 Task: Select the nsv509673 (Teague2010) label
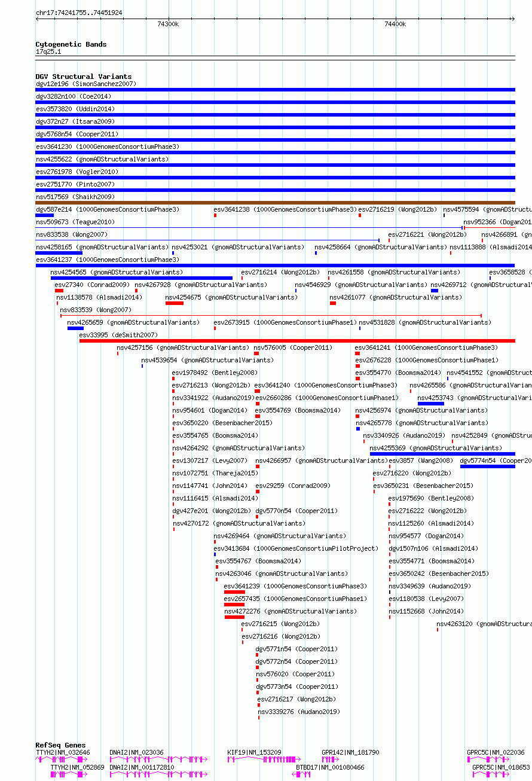pyautogui.click(x=75, y=222)
